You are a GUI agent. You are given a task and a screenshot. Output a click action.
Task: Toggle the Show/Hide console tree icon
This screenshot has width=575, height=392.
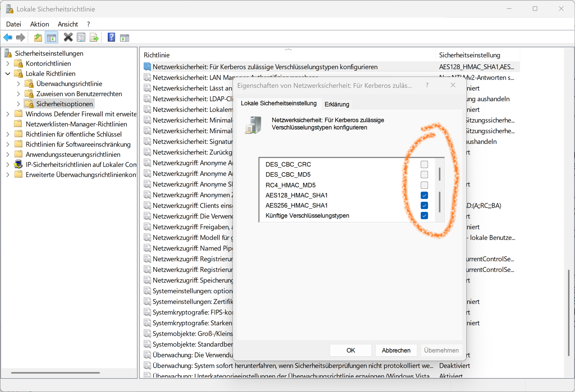51,38
